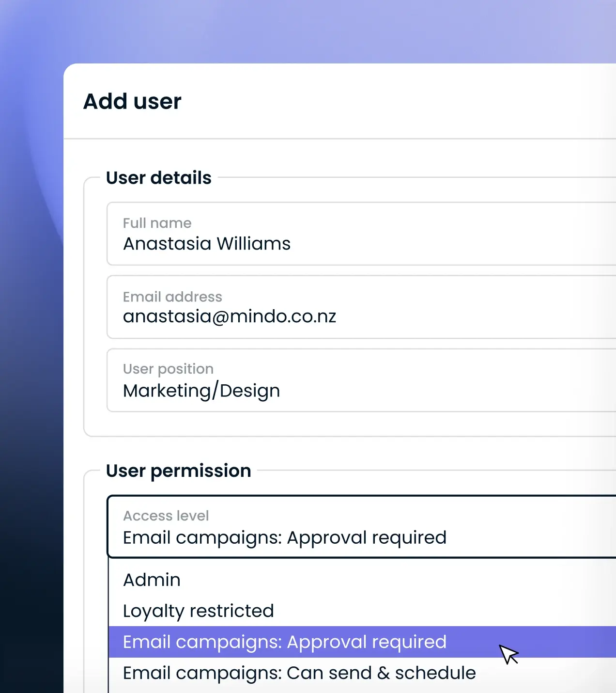616x693 pixels.
Task: Select the text Anastasia Williams
Action: pyautogui.click(x=207, y=243)
